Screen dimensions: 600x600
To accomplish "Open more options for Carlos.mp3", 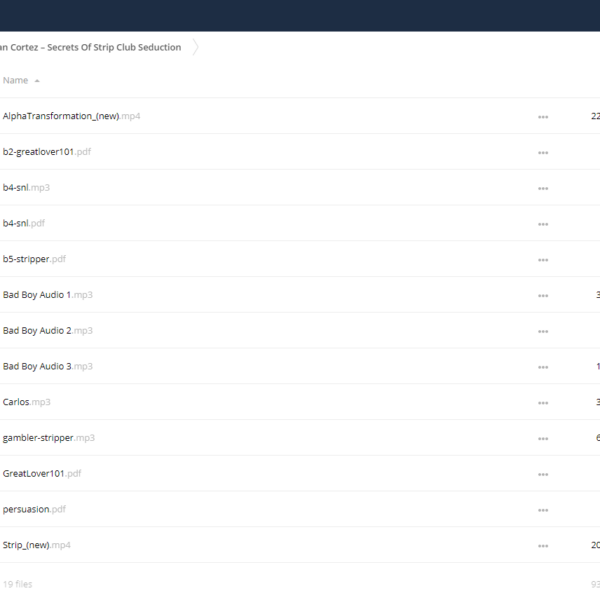I will point(543,403).
